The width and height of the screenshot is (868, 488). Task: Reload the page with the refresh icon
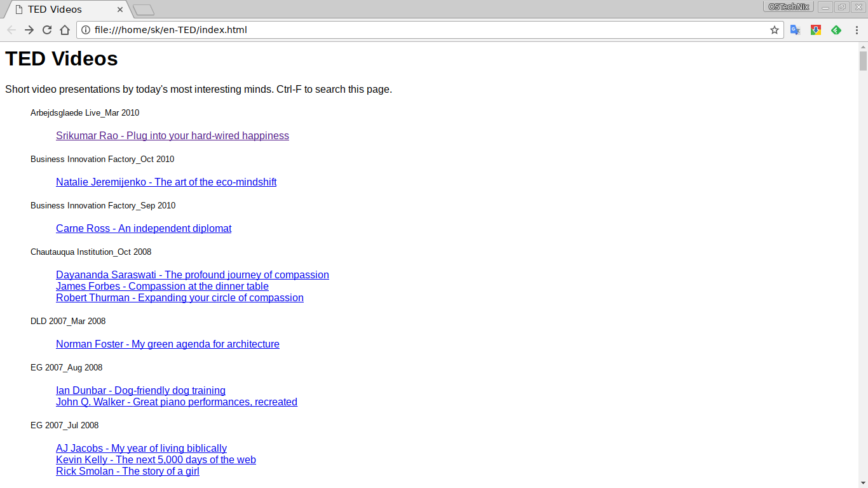(x=47, y=30)
